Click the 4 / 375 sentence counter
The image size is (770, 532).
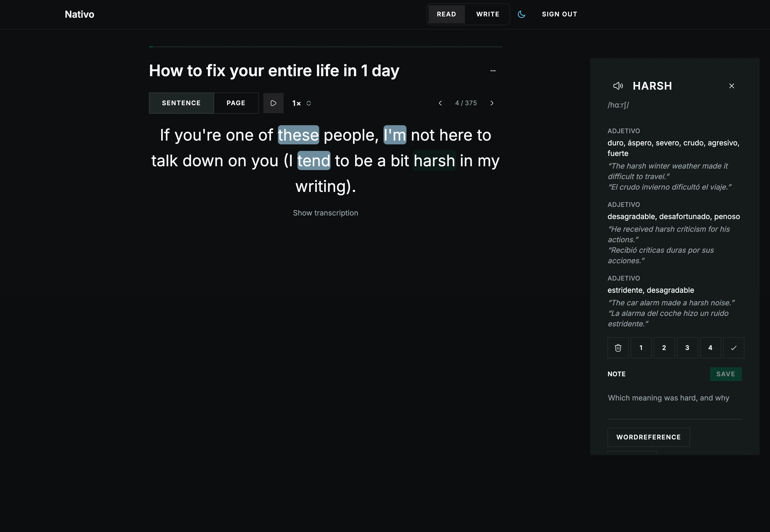pyautogui.click(x=466, y=103)
